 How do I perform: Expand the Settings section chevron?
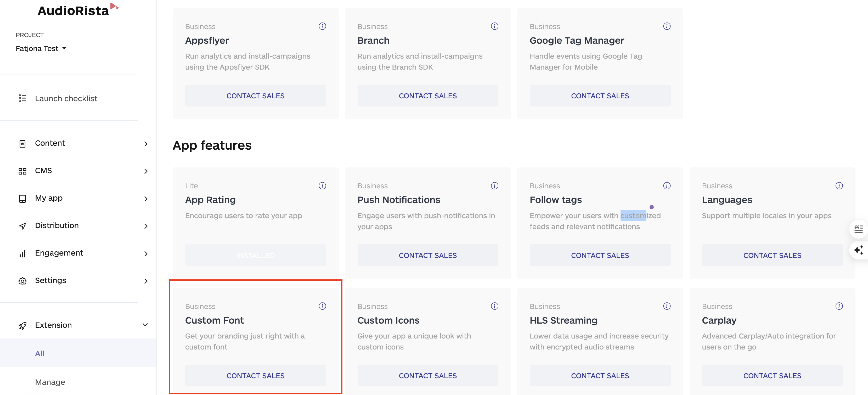point(145,281)
